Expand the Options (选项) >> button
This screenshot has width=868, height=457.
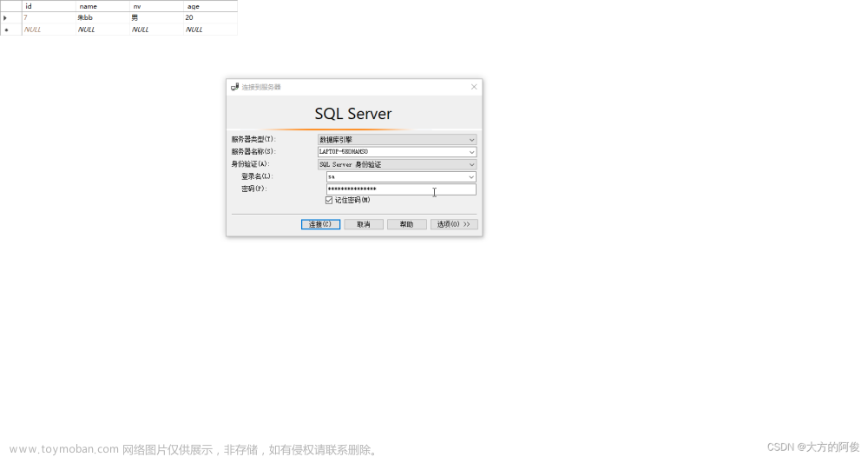pyautogui.click(x=454, y=224)
